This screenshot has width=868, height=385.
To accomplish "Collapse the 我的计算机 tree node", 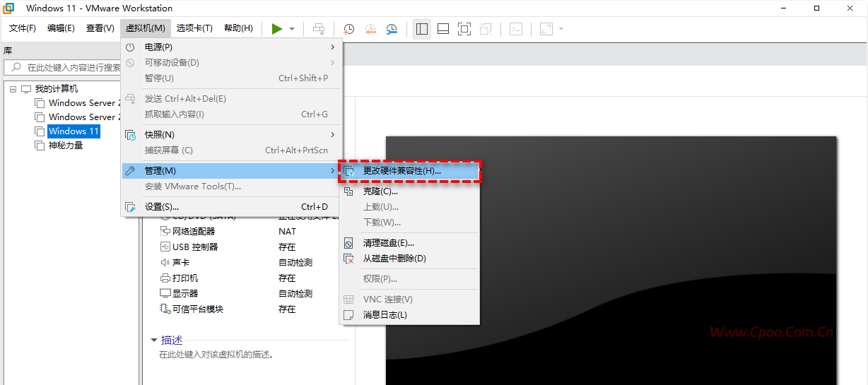I will [13, 89].
